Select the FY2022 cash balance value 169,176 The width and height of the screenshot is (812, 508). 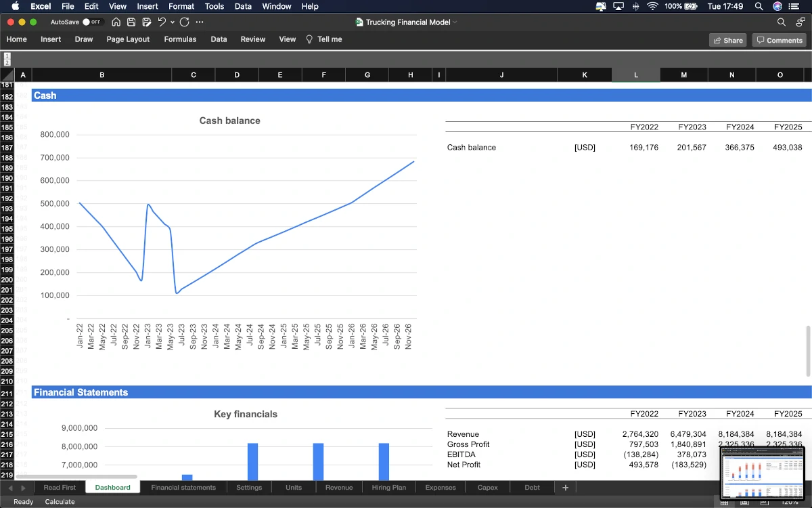[643, 148]
